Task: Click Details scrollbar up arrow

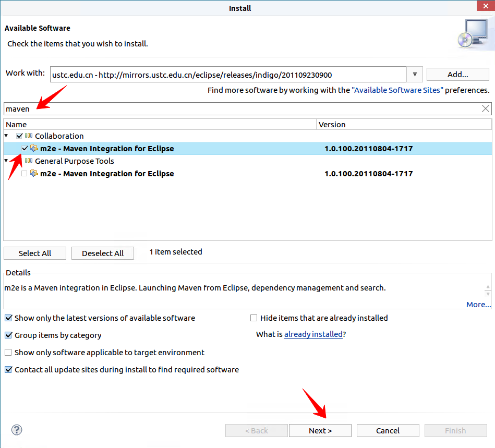Action: (488, 287)
